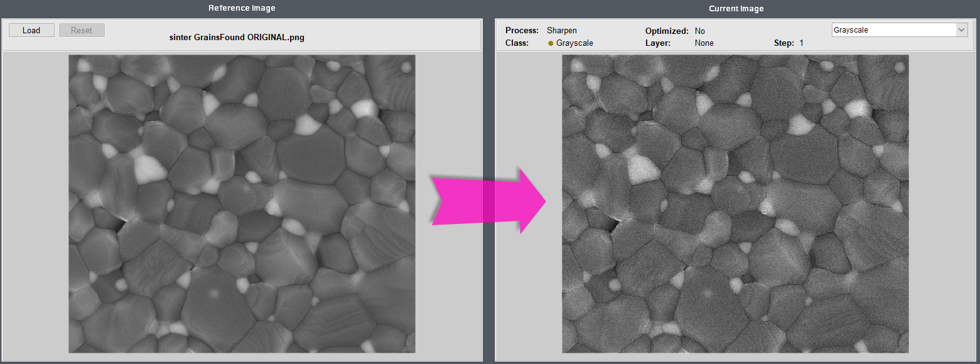Click the Current Image panel header
Image resolution: width=980 pixels, height=364 pixels.
(736, 8)
